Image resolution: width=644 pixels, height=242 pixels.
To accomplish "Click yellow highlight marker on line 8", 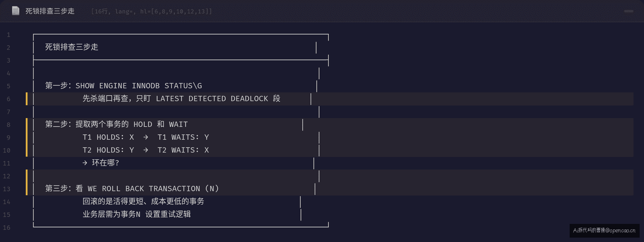I will pyautogui.click(x=27, y=125).
